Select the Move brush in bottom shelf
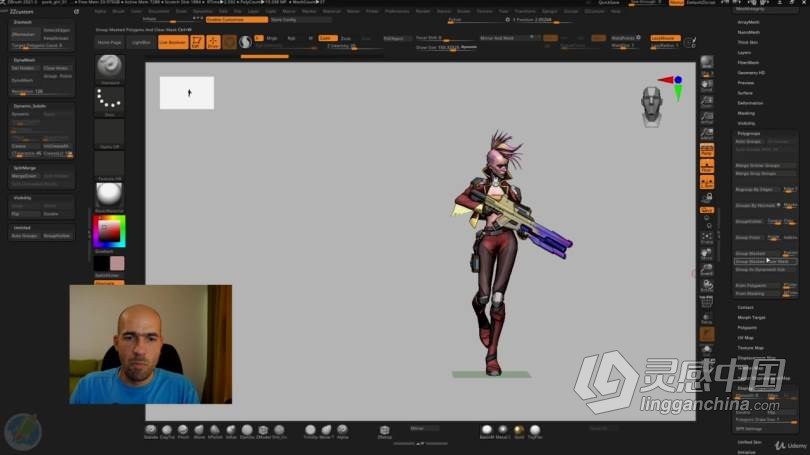810x455 pixels. (199, 430)
